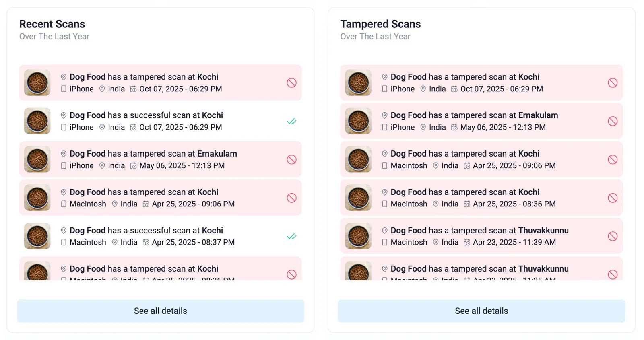The image size is (644, 340).
Task: Open the successful Kochi scan from Oct 07
Action: pyautogui.click(x=146, y=115)
